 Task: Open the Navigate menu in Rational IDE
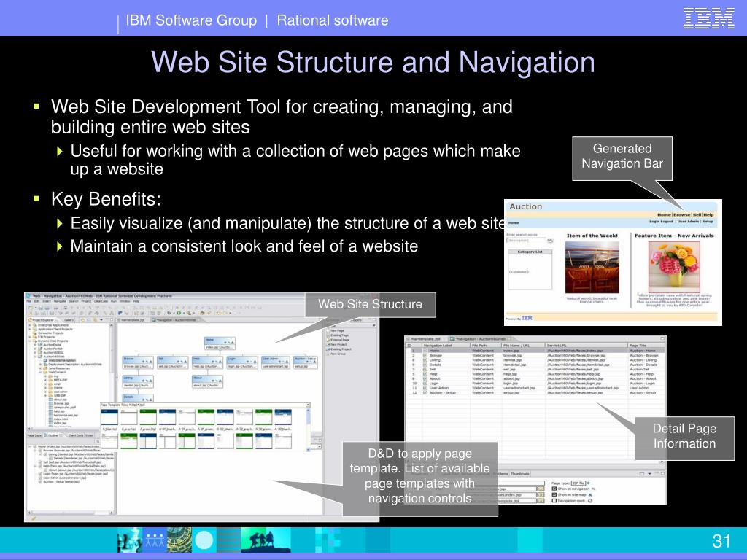(x=60, y=301)
